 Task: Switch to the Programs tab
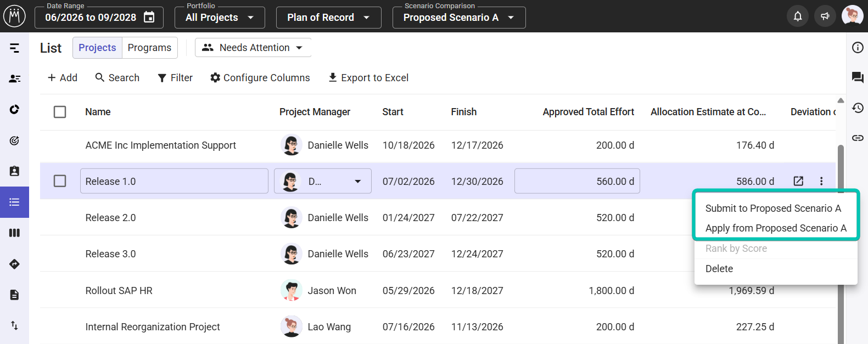coord(149,48)
